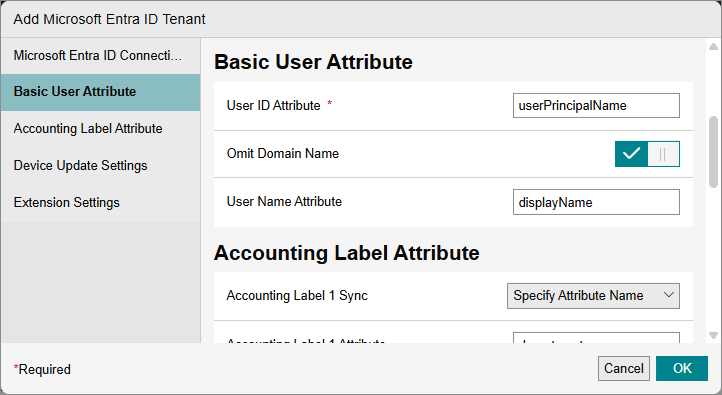
Task: Toggle the Omit Domain Name switch
Action: [647, 154]
